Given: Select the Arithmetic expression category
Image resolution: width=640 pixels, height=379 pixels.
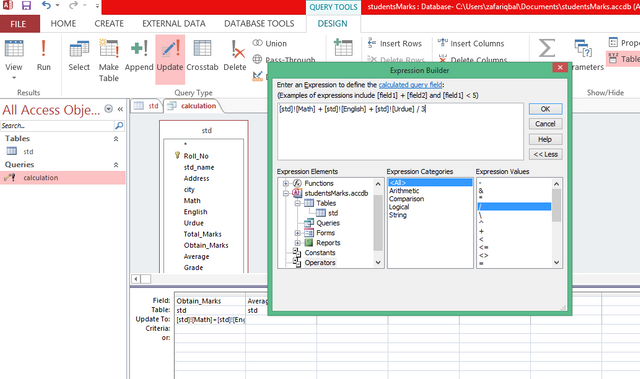Looking at the screenshot, I should [x=404, y=191].
